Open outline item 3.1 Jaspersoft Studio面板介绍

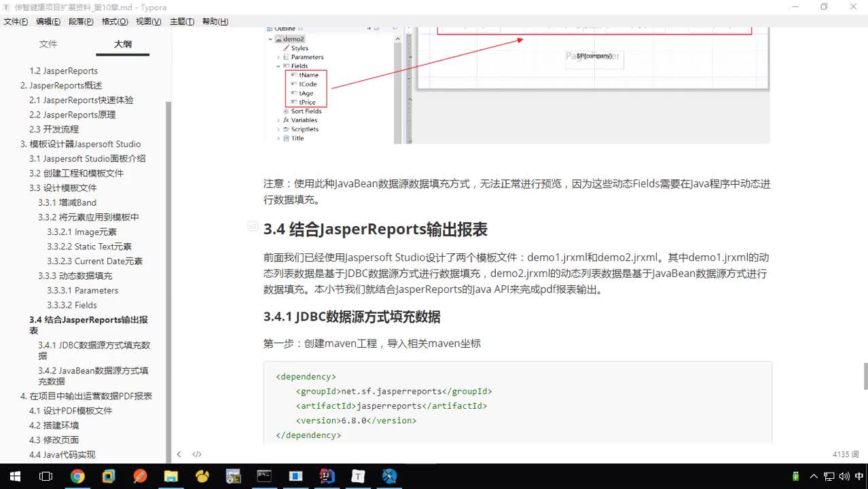[x=87, y=158]
